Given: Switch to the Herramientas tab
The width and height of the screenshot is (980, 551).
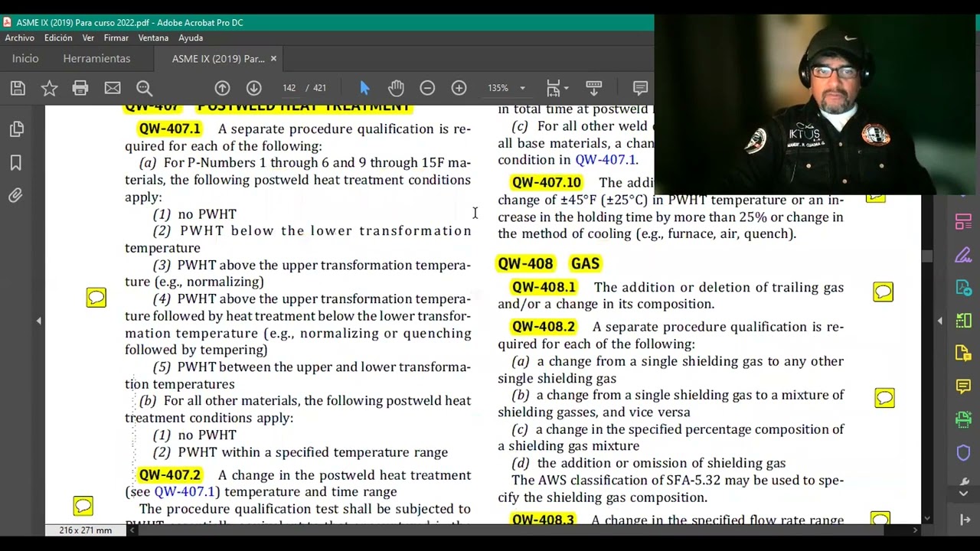Looking at the screenshot, I should [96, 59].
